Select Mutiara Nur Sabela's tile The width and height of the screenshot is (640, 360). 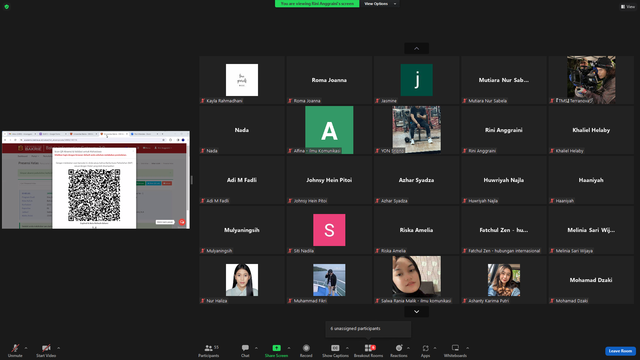click(504, 80)
